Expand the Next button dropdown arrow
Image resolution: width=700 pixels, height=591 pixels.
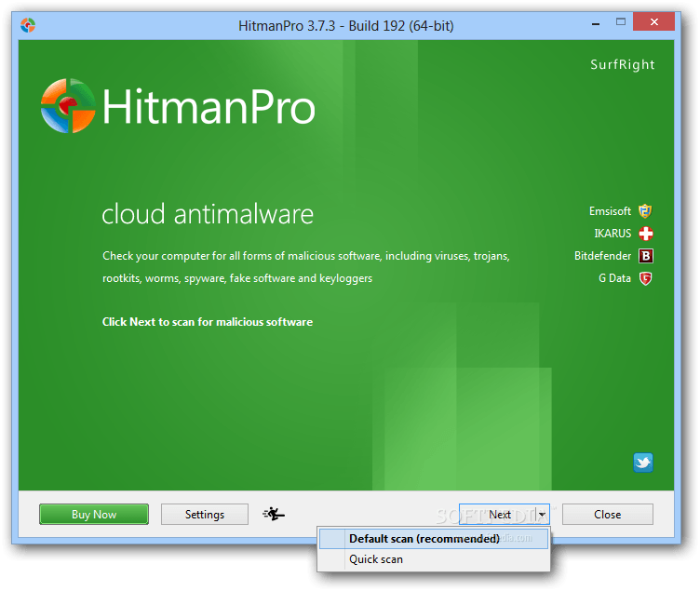543,515
